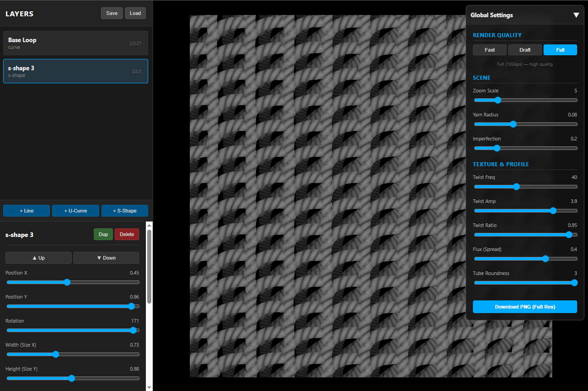Select Full render quality mode

[560, 50]
